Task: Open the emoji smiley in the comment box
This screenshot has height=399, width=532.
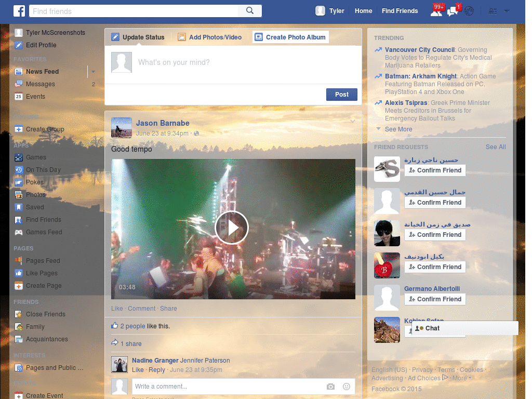Action: [x=346, y=387]
